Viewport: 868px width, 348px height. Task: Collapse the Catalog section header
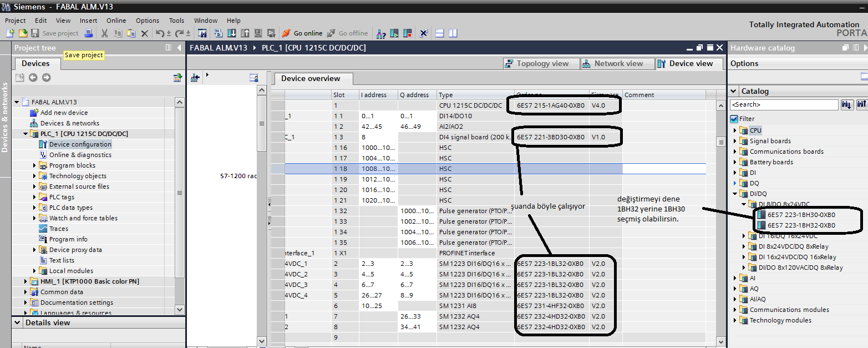734,91
